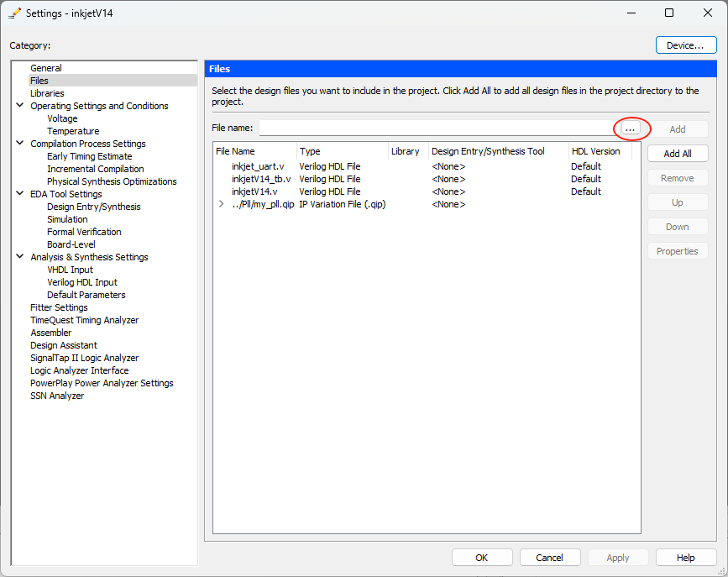The height and width of the screenshot is (577, 728).
Task: Select Operating Settings and Conditions label
Action: (x=99, y=106)
